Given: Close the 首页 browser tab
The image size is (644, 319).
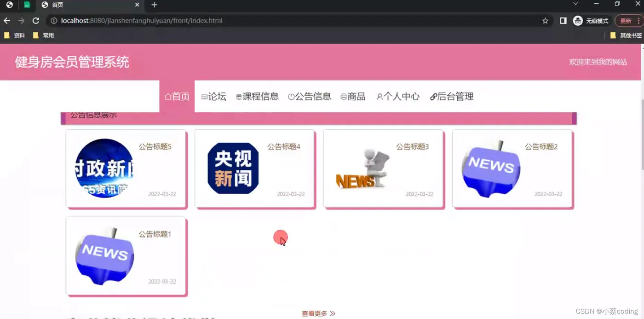Looking at the screenshot, I should [x=137, y=5].
